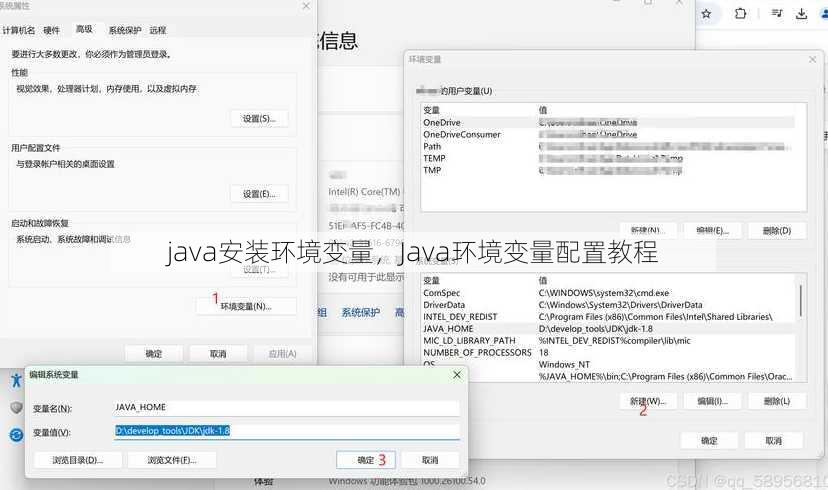The width and height of the screenshot is (828, 490).
Task: Switch to the 硬件 tab
Action: tap(51, 30)
